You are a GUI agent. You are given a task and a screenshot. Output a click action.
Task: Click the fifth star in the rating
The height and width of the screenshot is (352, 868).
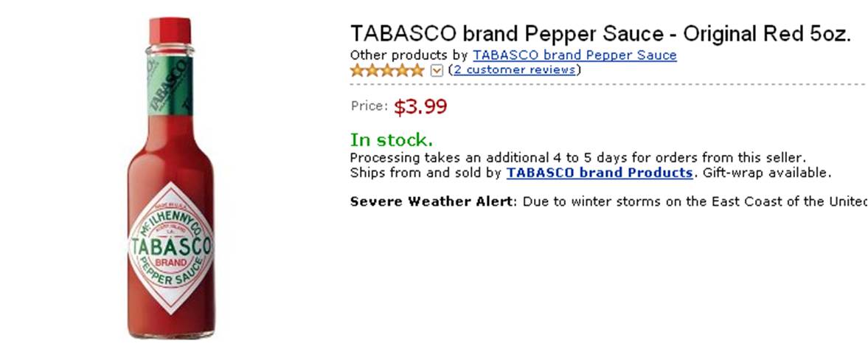(417, 70)
